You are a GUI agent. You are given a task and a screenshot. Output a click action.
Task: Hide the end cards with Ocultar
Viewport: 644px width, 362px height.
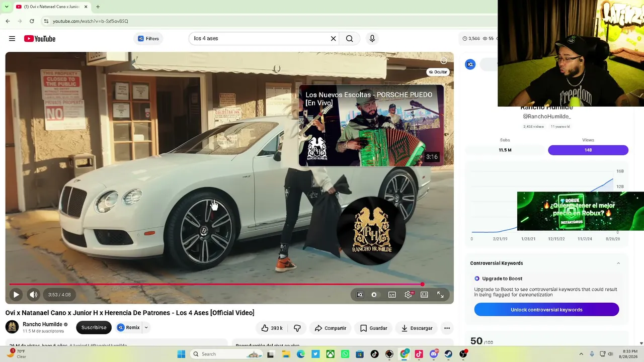tap(438, 72)
